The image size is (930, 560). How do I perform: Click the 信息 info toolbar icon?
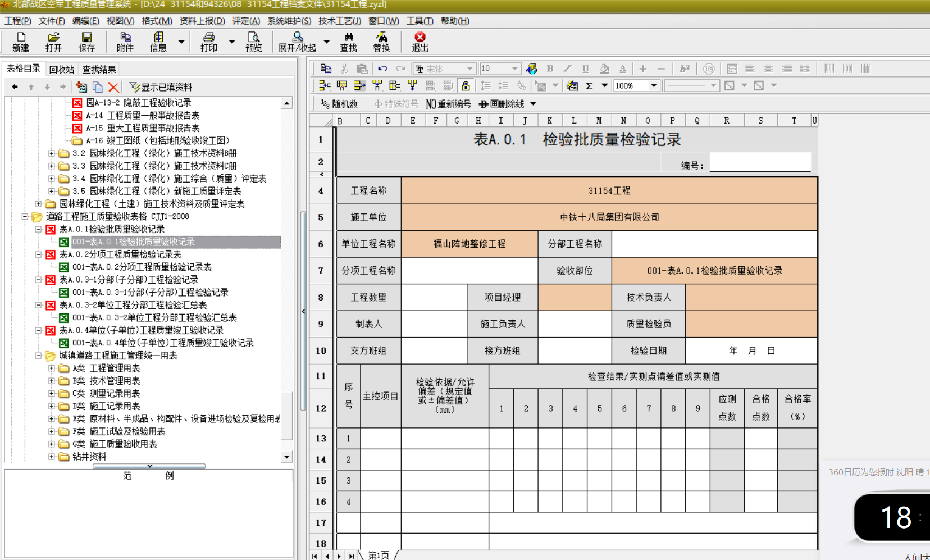158,42
